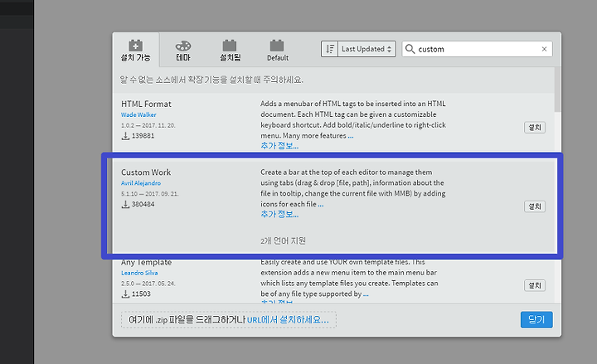This screenshot has height=364, width=597.
Task: Click the sort order icon button
Action: [x=330, y=49]
